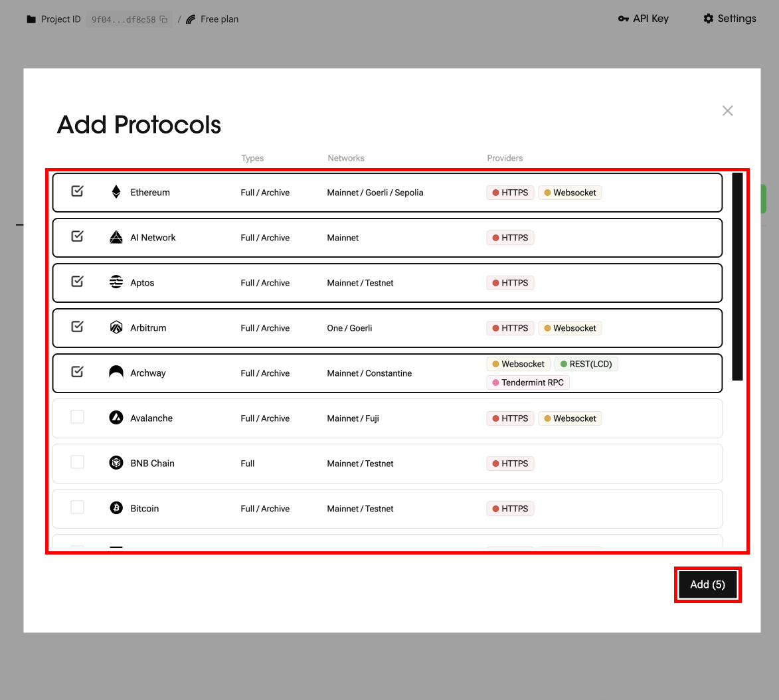
Task: Uncheck the Archway checkbox
Action: point(78,372)
